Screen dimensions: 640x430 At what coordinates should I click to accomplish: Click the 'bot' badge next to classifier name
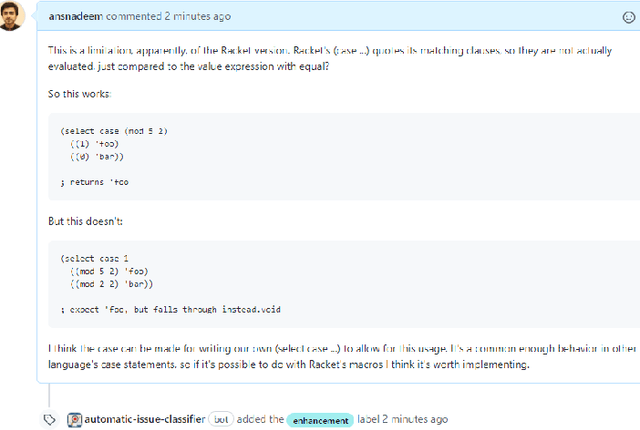click(223, 420)
